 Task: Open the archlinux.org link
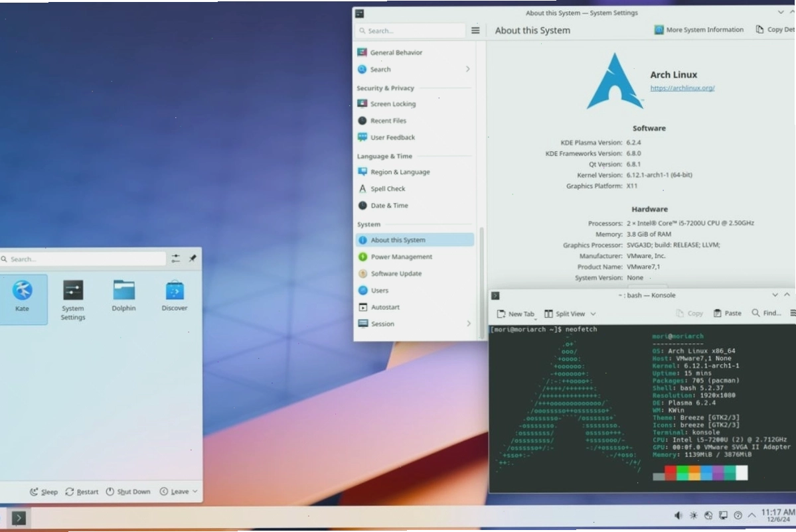click(x=682, y=88)
